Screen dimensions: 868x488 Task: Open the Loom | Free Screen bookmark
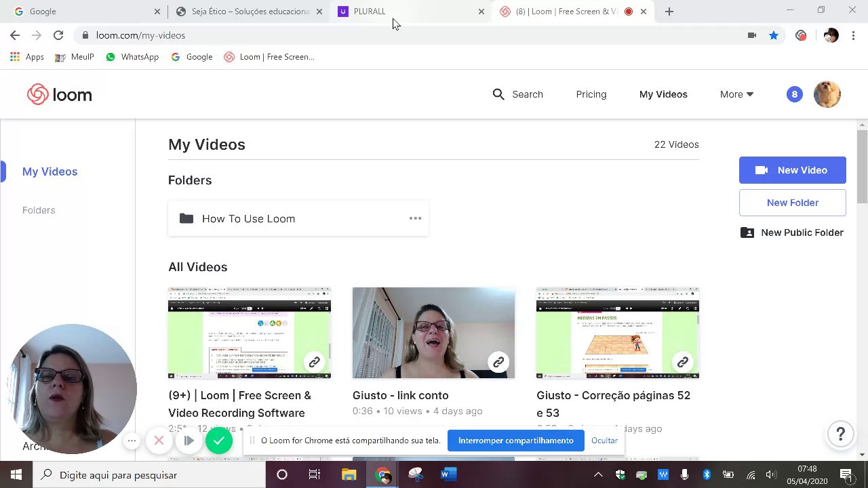[x=269, y=57]
